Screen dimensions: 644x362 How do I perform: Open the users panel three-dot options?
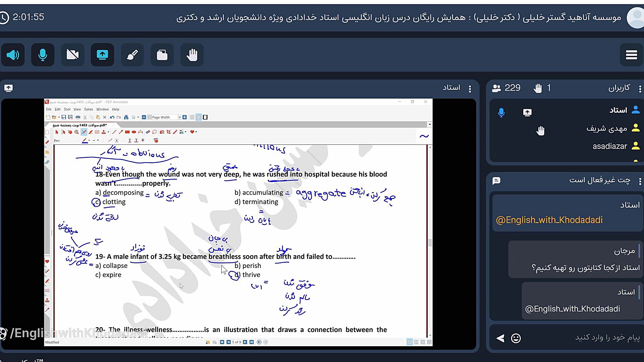pos(640,89)
